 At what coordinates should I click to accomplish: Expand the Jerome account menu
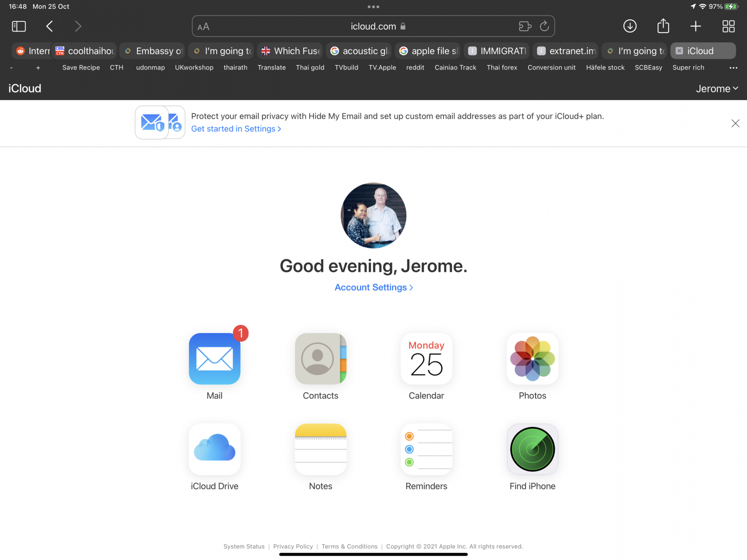coord(717,88)
